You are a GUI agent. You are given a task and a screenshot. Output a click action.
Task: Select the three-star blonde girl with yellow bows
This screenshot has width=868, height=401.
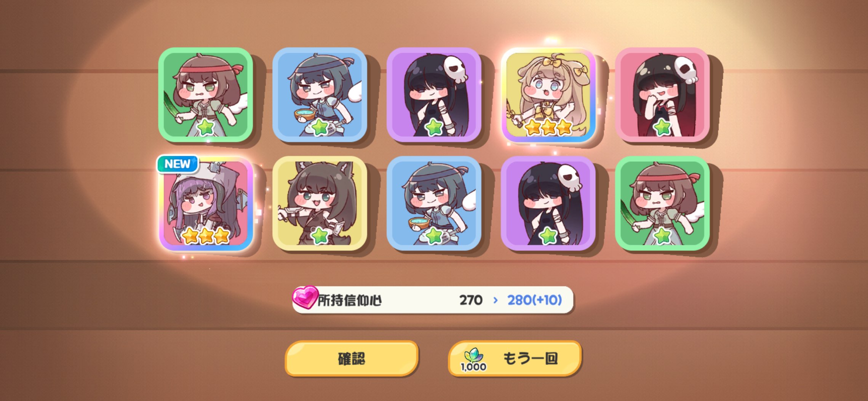click(x=548, y=95)
